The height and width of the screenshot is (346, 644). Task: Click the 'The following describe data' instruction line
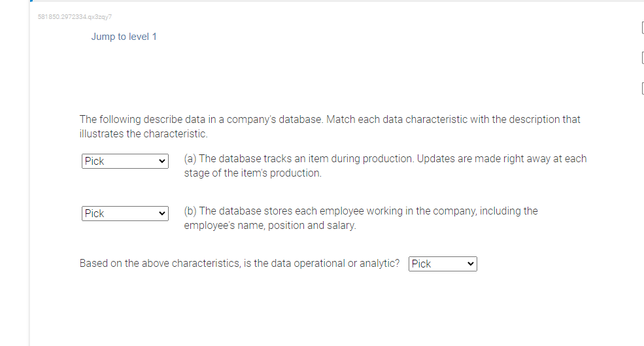pos(330,120)
